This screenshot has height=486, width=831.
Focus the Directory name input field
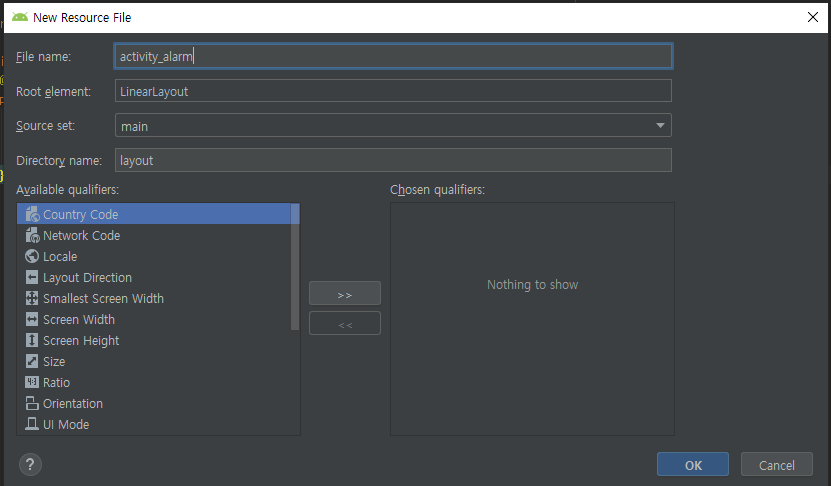393,160
